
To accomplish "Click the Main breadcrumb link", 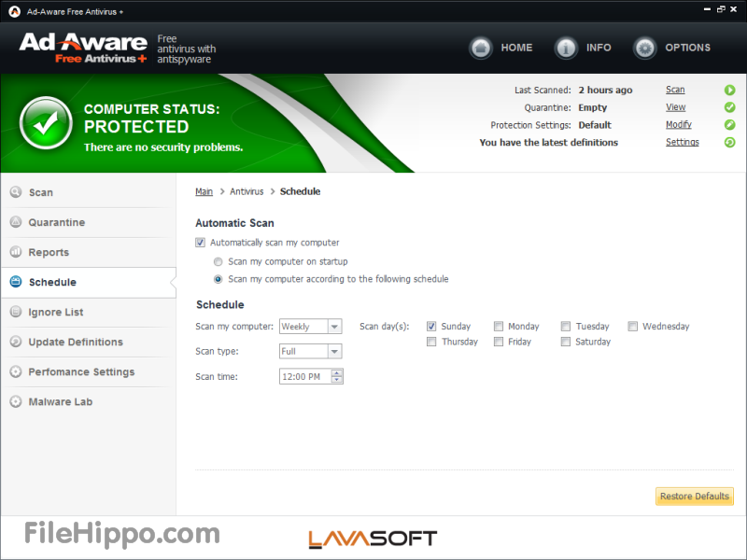I will (204, 191).
